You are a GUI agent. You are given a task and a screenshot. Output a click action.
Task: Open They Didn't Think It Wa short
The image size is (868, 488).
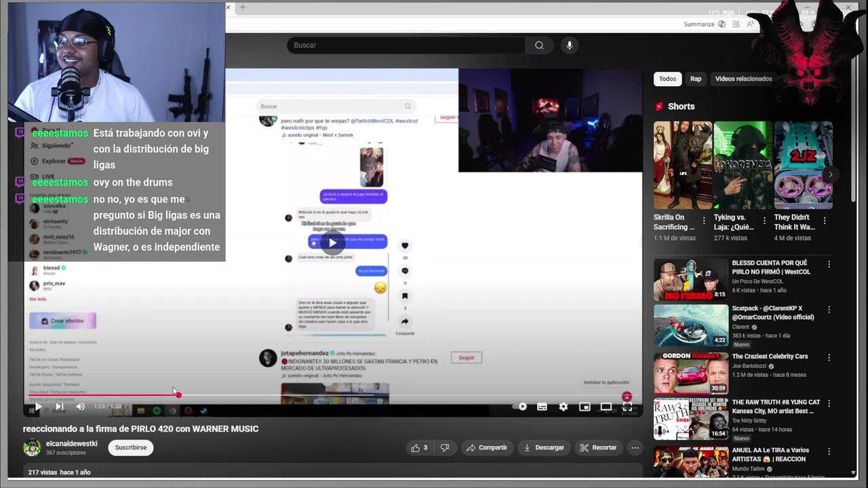click(803, 165)
